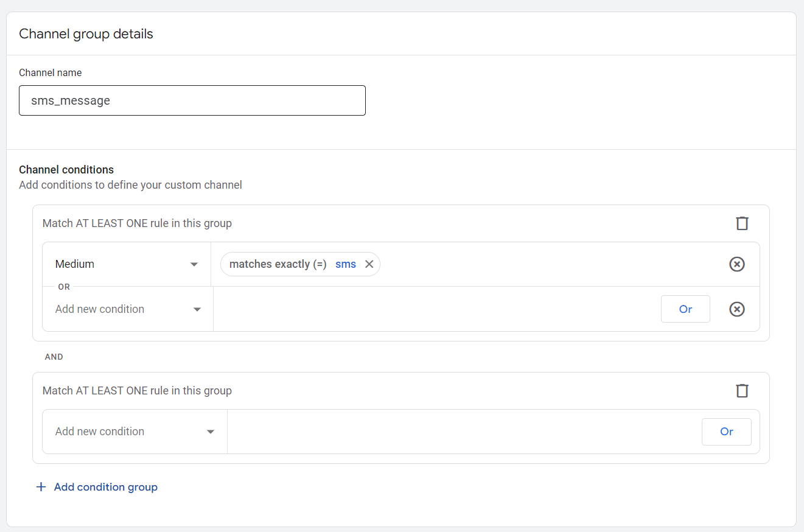The image size is (804, 532).
Task: Remove the empty OR condition row
Action: tap(736, 309)
